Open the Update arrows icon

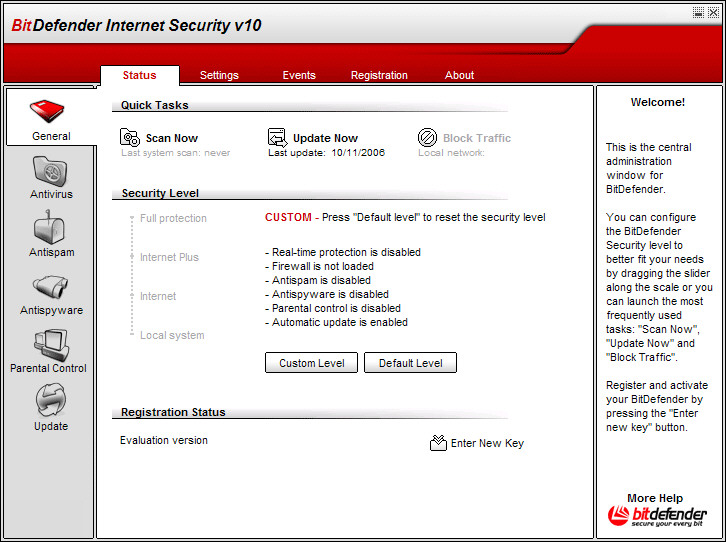(x=50, y=400)
